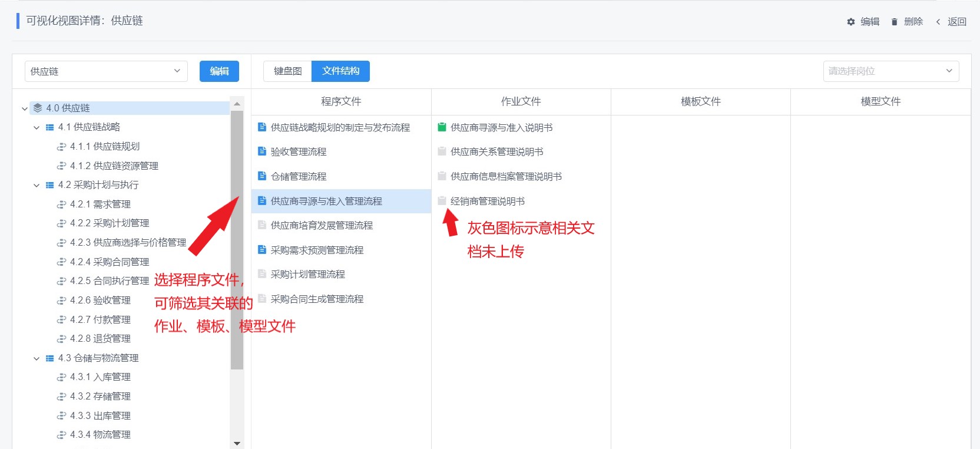This screenshot has height=449, width=980.
Task: Select tree item 4.2.2 采购计划管理
Action: coord(110,223)
